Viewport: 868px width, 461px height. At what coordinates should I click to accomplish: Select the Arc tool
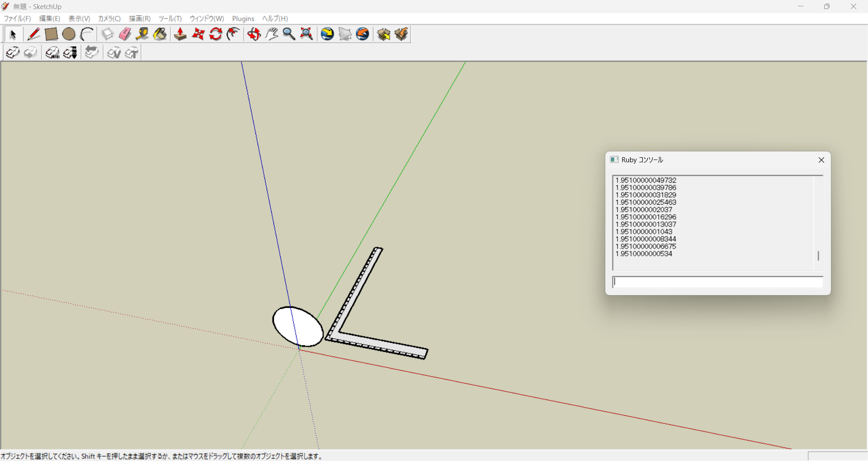[x=86, y=34]
